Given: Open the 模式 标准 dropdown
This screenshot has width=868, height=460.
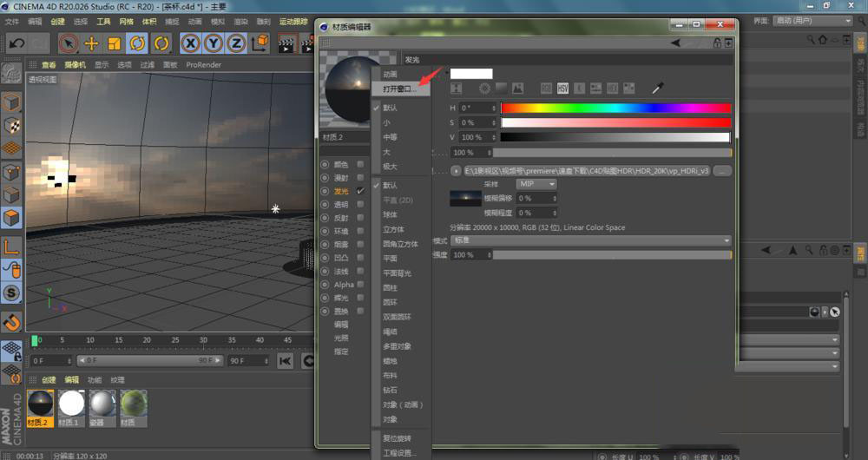Looking at the screenshot, I should [x=590, y=240].
